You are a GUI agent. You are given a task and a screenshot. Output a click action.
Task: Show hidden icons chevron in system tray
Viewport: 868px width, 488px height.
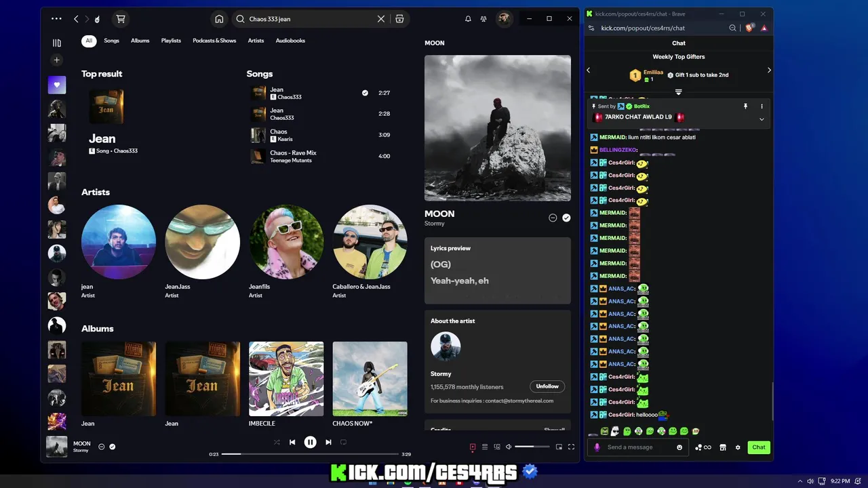800,481
